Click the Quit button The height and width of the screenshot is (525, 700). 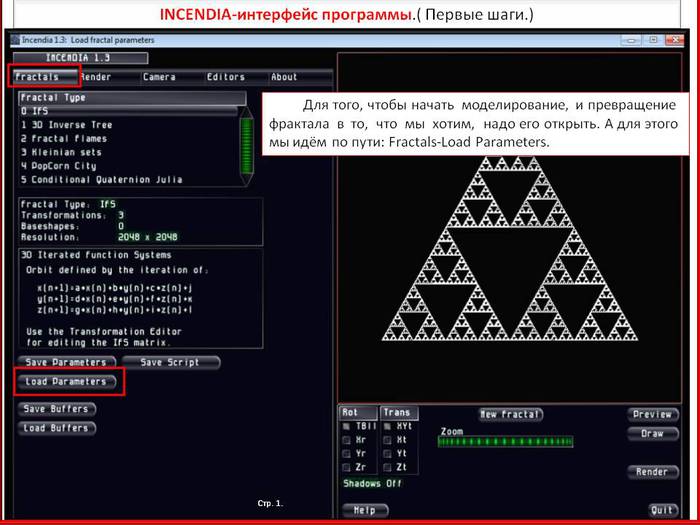(x=662, y=510)
